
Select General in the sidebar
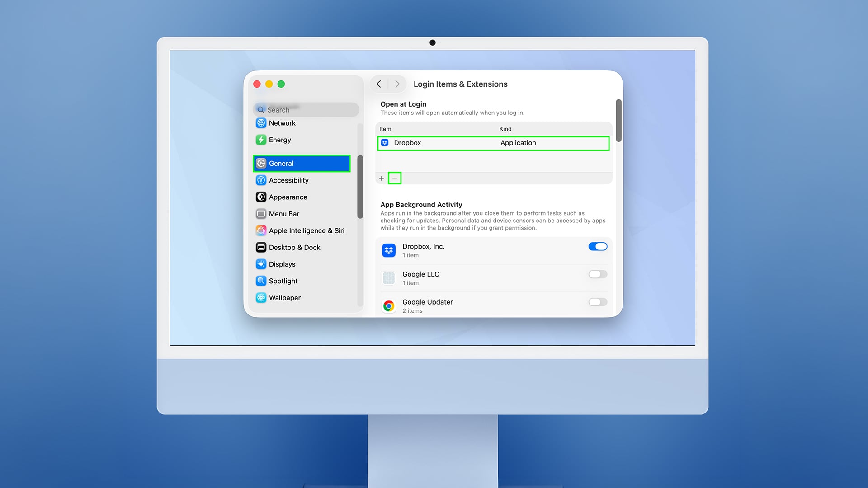click(x=302, y=163)
